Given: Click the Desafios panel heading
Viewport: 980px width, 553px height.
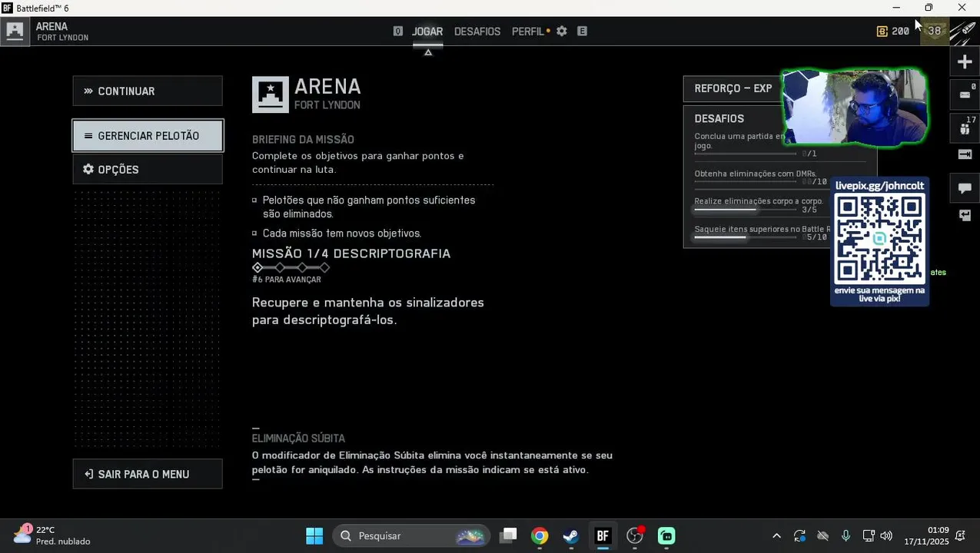Looking at the screenshot, I should (719, 119).
